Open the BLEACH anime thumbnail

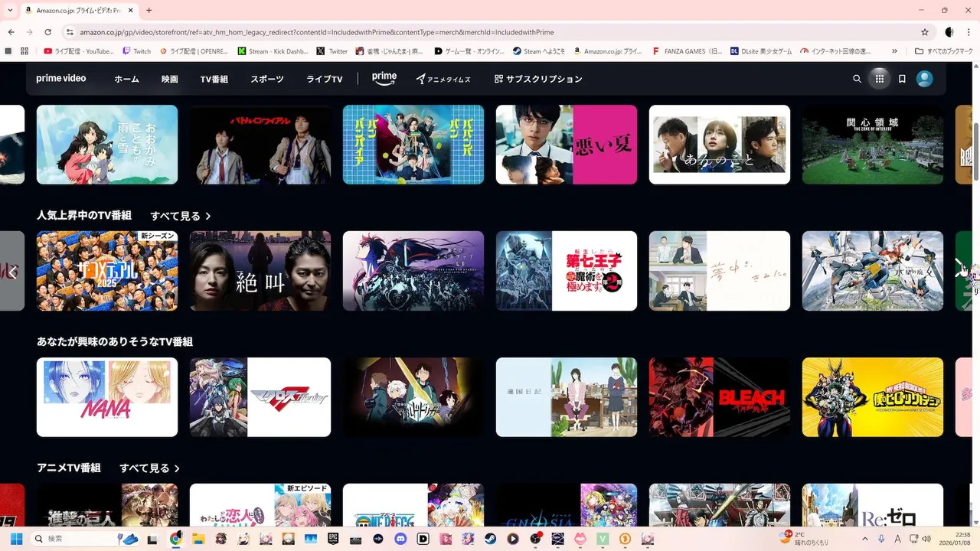720,397
